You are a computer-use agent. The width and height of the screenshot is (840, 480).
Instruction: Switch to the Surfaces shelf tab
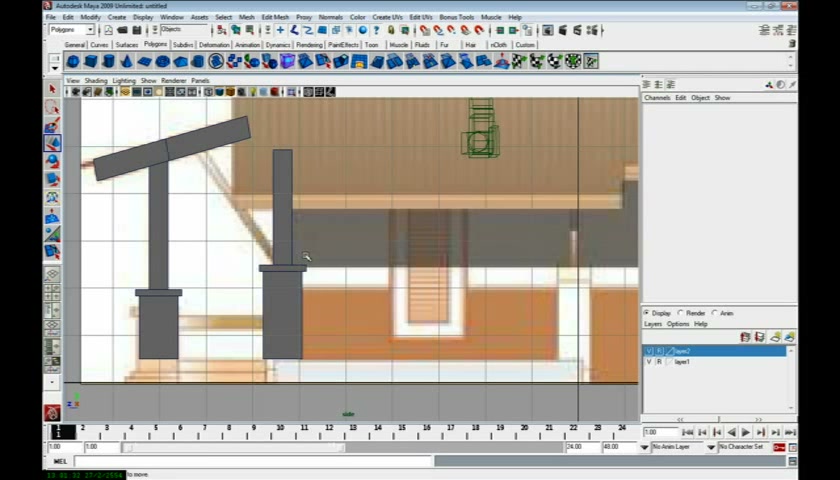(127, 45)
